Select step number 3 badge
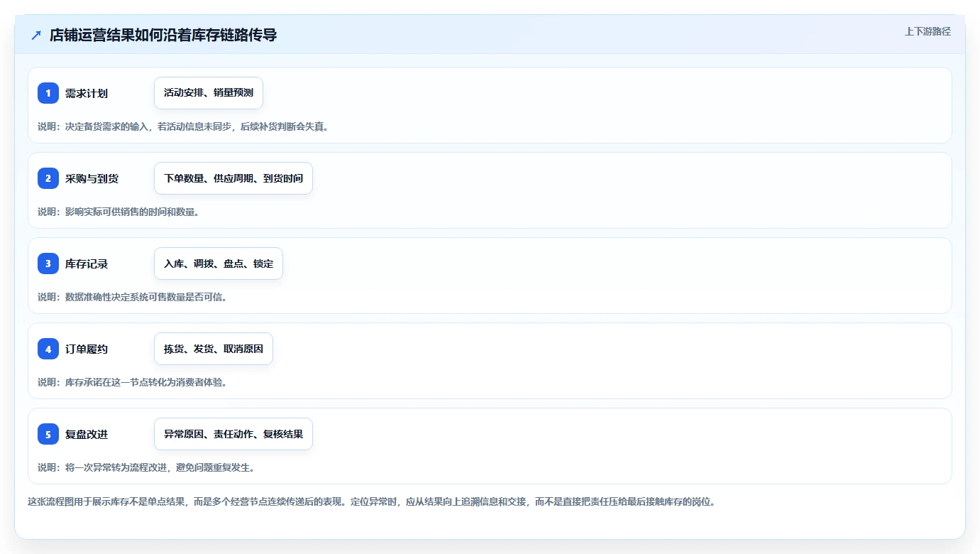The height and width of the screenshot is (554, 980). pos(48,264)
